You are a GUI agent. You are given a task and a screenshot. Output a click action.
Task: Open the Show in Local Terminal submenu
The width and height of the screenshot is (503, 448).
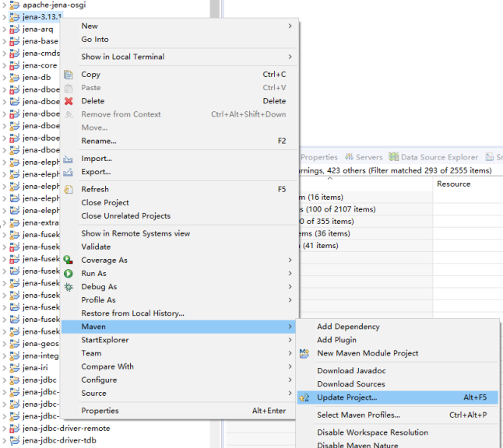[179, 57]
